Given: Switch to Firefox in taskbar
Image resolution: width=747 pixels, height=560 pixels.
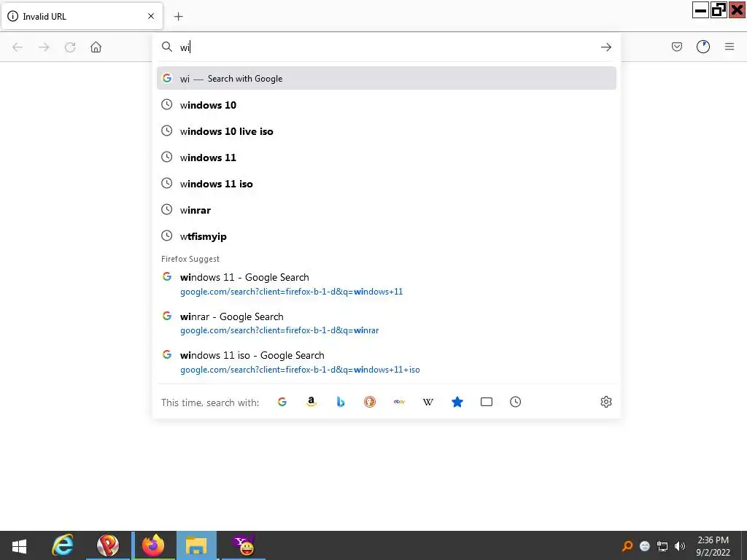Looking at the screenshot, I should 153,545.
